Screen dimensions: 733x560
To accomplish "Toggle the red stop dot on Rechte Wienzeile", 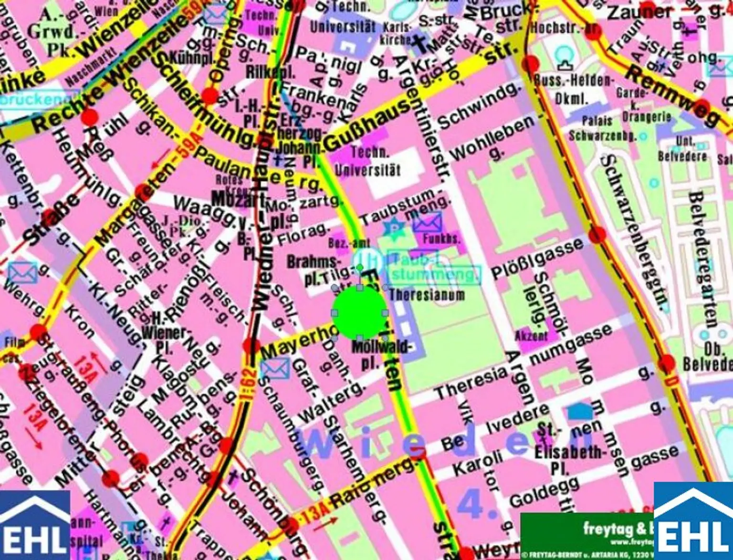I will point(91,116).
